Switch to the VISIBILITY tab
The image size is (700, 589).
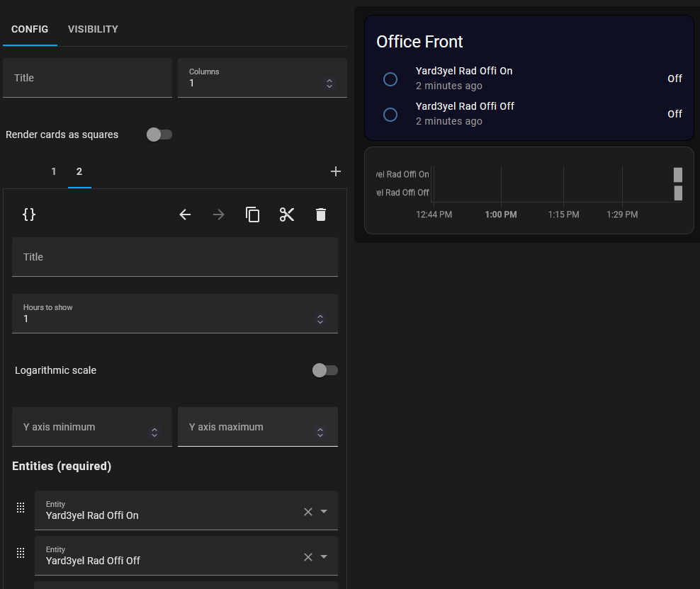click(x=93, y=29)
